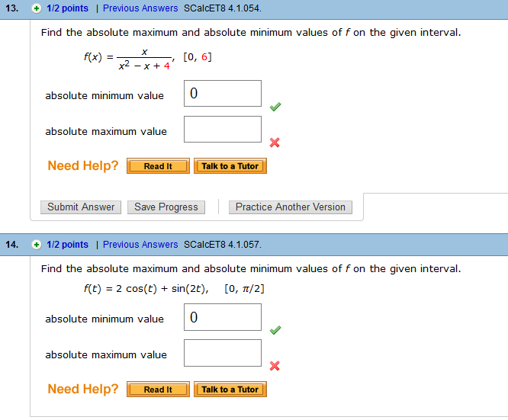This screenshot has width=508, height=420.
Task: Click green checkmark beside question 13 minimum
Action: pyautogui.click(x=275, y=107)
